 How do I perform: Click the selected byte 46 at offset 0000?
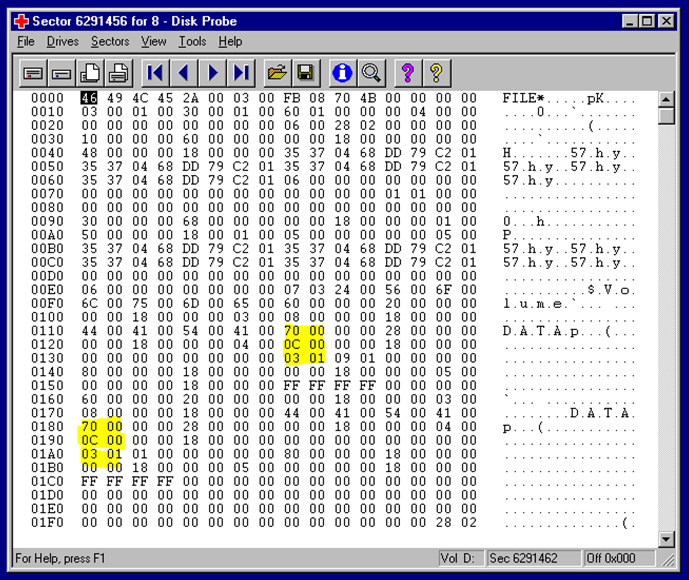(89, 98)
